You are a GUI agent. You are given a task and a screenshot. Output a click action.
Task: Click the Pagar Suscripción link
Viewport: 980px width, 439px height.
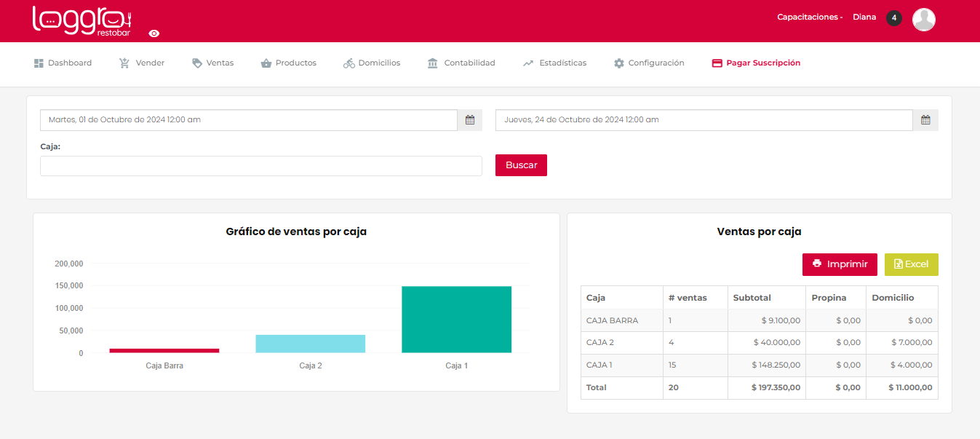point(756,63)
